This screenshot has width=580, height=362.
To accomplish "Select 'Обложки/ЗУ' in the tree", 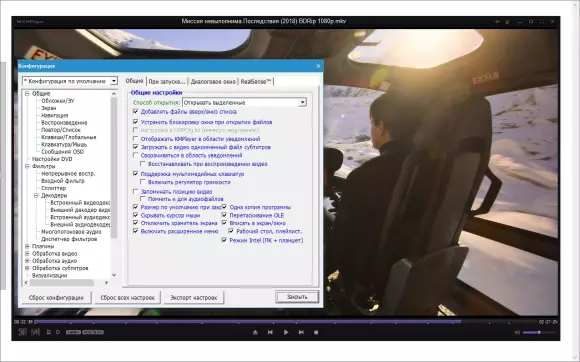I will [58, 101].
